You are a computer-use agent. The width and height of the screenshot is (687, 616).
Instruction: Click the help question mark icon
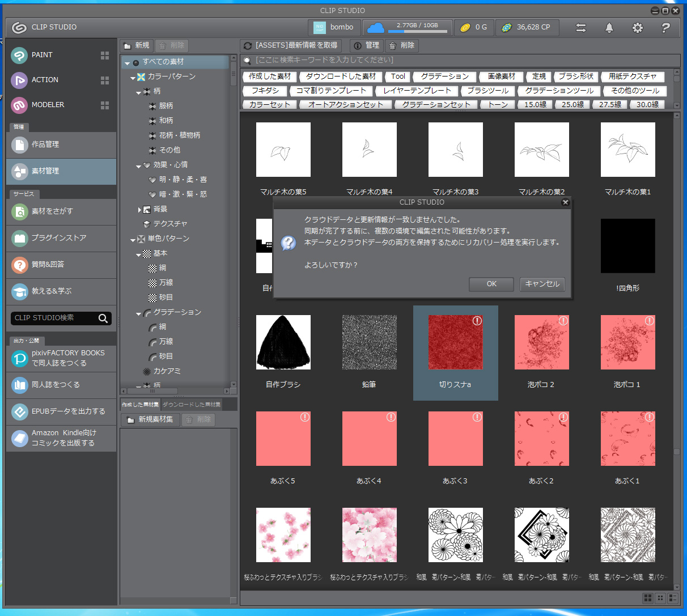[665, 27]
